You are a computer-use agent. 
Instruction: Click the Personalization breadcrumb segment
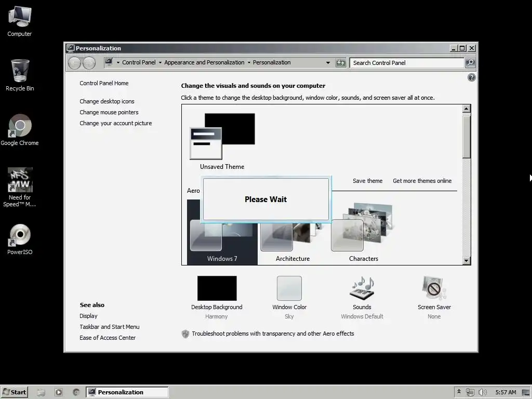[272, 62]
